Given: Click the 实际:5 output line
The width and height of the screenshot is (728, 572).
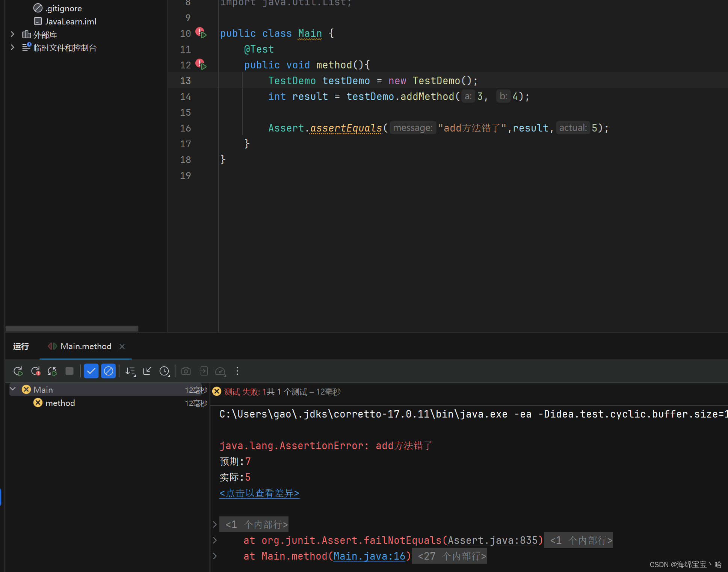Looking at the screenshot, I should pos(235,477).
